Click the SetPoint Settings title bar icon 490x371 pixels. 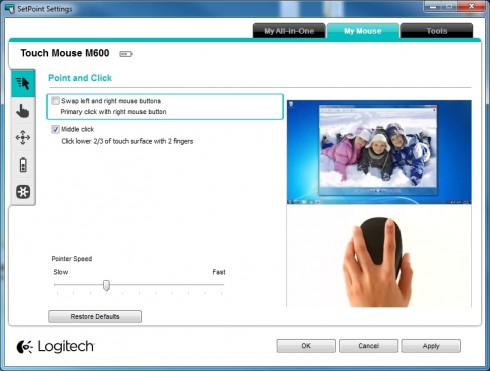tap(10, 9)
